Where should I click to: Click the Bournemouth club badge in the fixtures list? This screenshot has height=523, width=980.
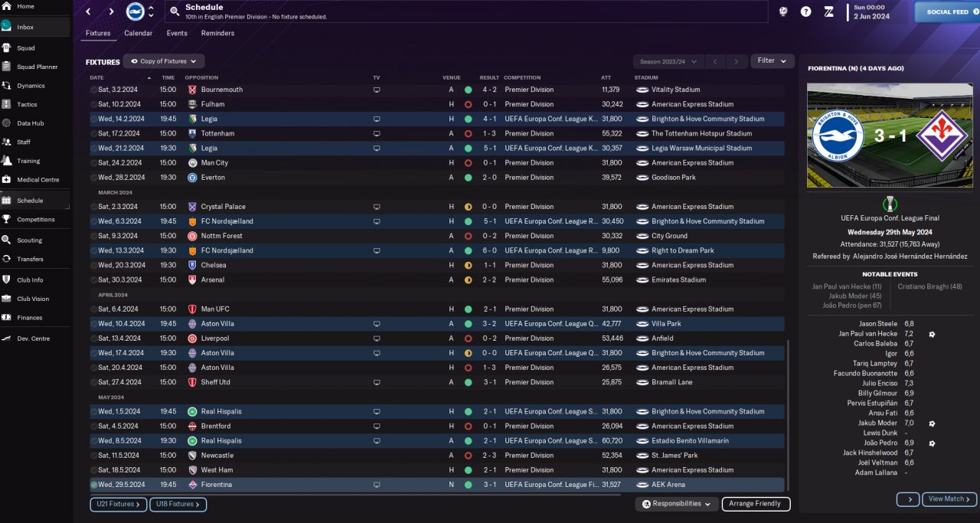pyautogui.click(x=192, y=90)
